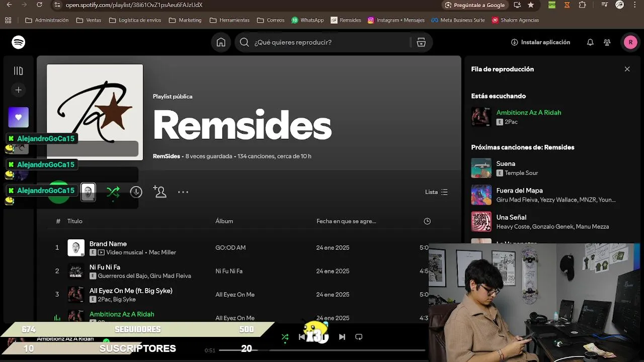Image resolution: width=644 pixels, height=362 pixels.
Task: Expand the Herramientas bookmarks folder
Action: (229, 20)
